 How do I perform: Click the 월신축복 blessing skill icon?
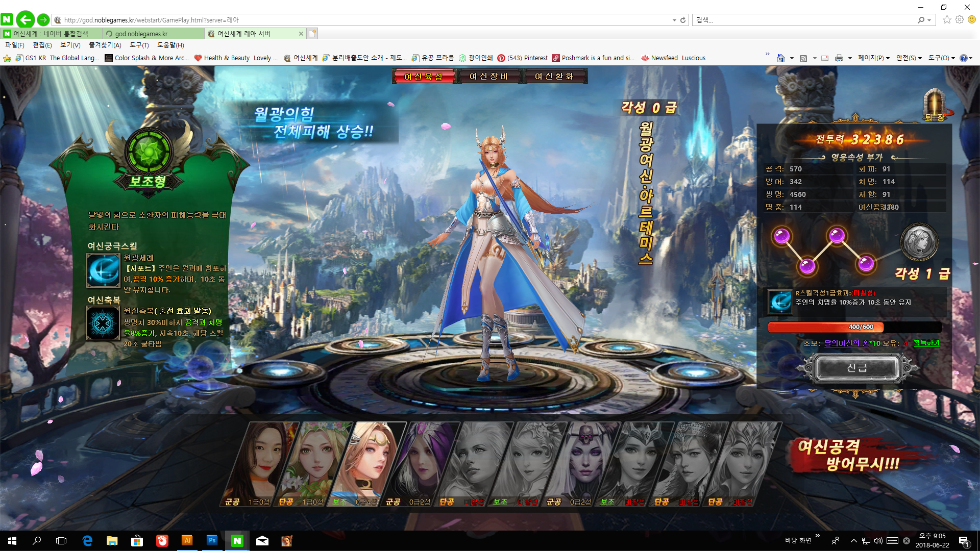(103, 323)
